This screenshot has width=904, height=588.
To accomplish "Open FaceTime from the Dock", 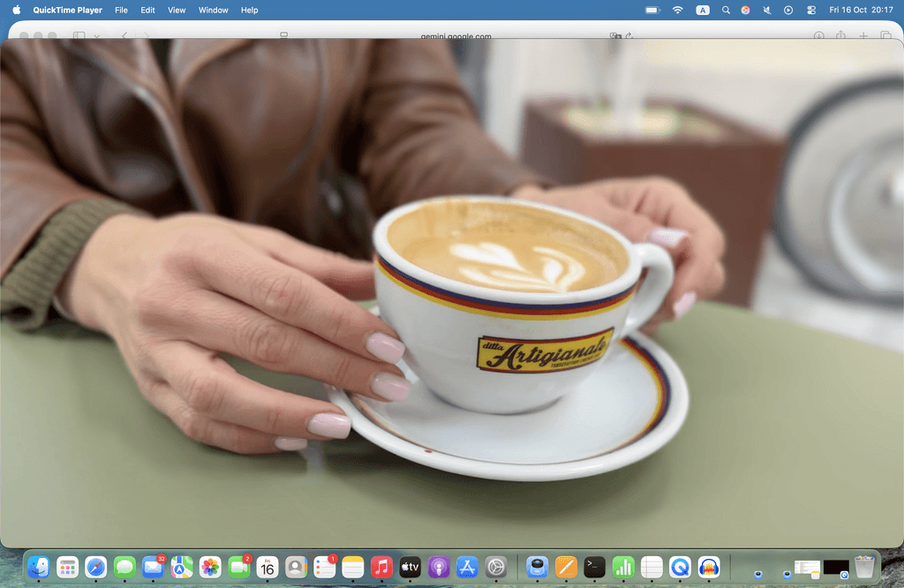I will (x=238, y=567).
